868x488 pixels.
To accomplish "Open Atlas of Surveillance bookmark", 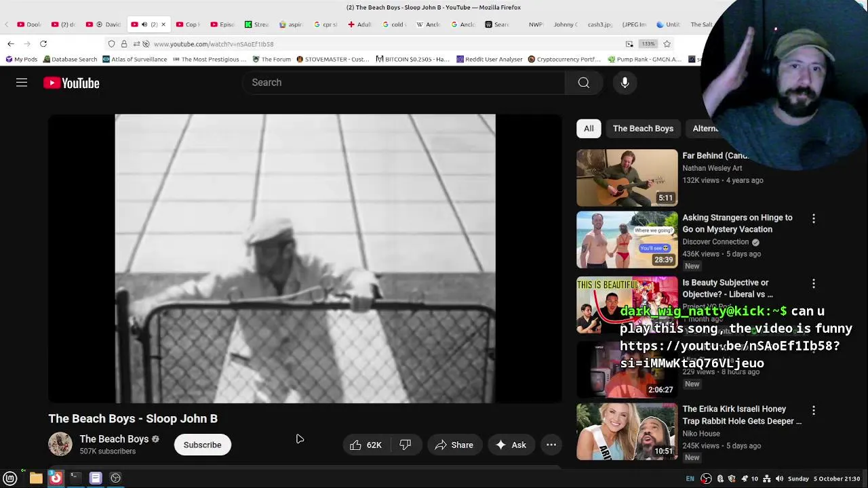I will tap(134, 59).
